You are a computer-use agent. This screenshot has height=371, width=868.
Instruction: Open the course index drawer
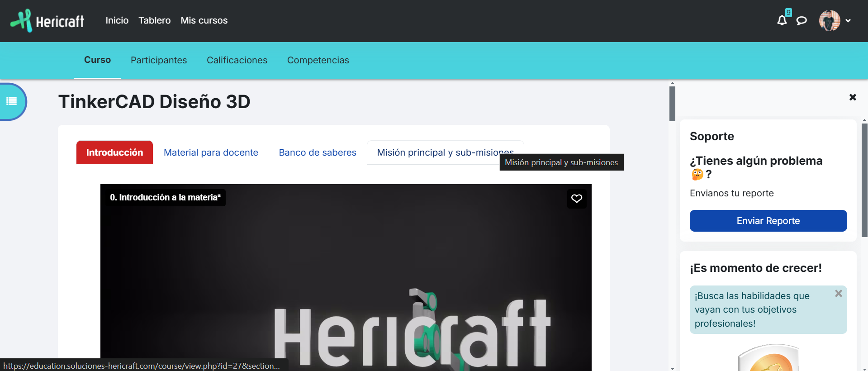12,101
